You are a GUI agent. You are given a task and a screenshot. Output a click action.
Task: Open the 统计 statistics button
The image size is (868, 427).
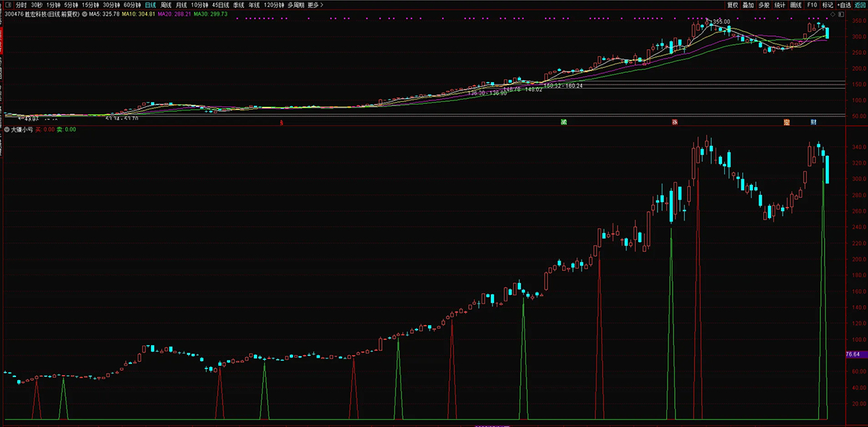(x=780, y=4)
